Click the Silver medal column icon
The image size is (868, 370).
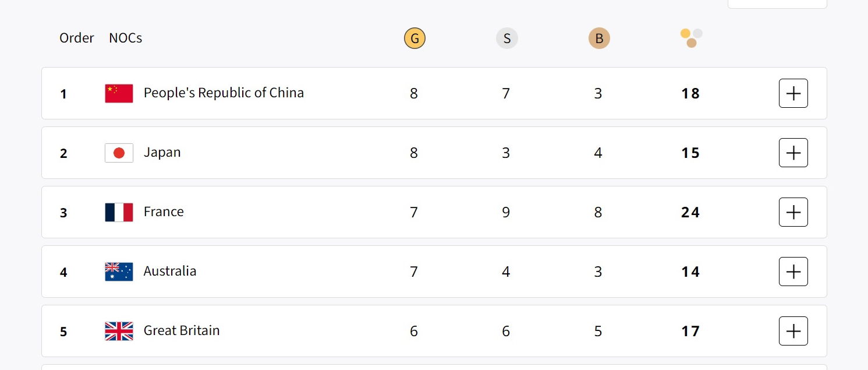[x=506, y=39]
